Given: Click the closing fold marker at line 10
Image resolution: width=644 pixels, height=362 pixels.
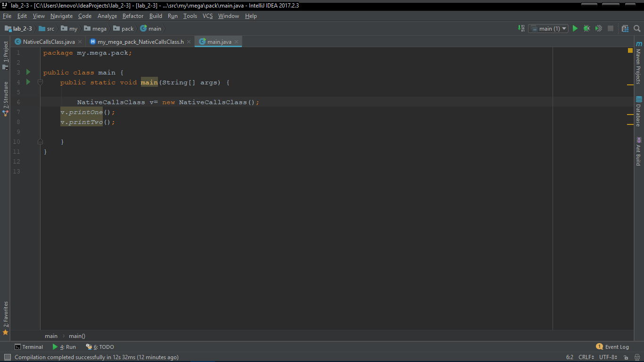Looking at the screenshot, I should pyautogui.click(x=40, y=141).
